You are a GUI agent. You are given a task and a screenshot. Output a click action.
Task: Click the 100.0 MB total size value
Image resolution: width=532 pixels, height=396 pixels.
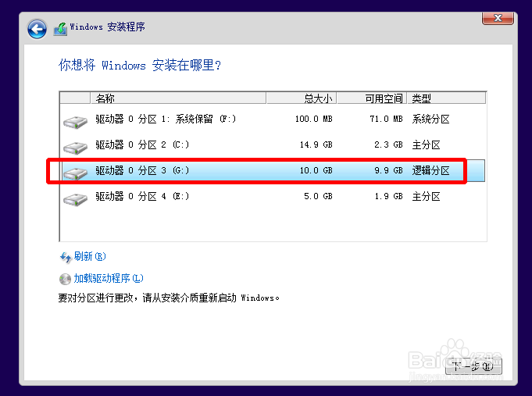coord(313,119)
